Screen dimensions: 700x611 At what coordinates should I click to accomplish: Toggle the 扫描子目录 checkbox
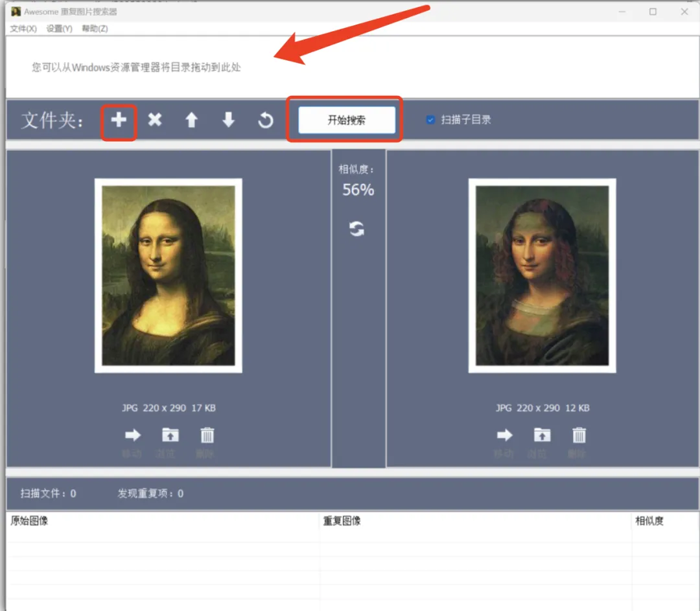pos(430,120)
